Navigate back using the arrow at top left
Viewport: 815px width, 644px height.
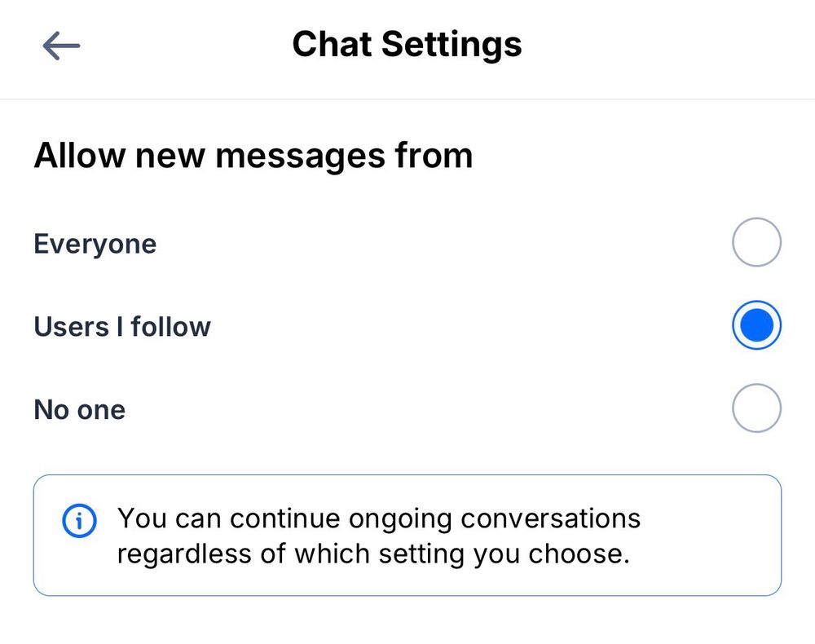60,45
